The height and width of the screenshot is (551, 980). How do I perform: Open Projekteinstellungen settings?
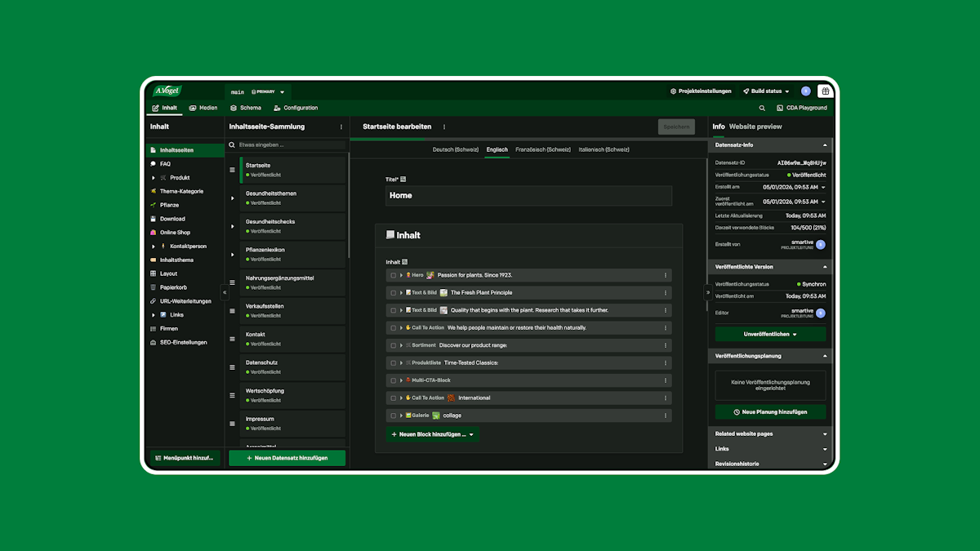click(701, 91)
